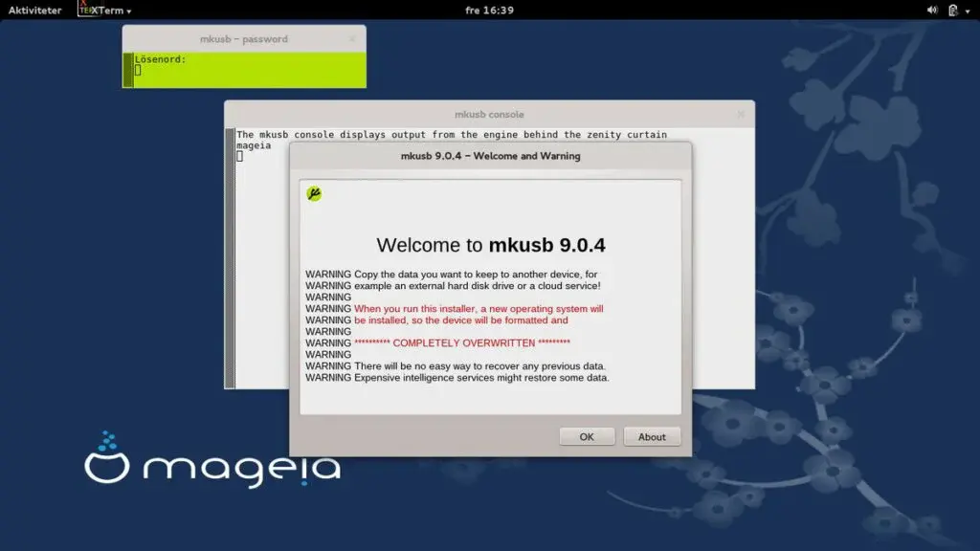Open the clock showing fre 16:39
The image size is (980, 551).
[489, 10]
